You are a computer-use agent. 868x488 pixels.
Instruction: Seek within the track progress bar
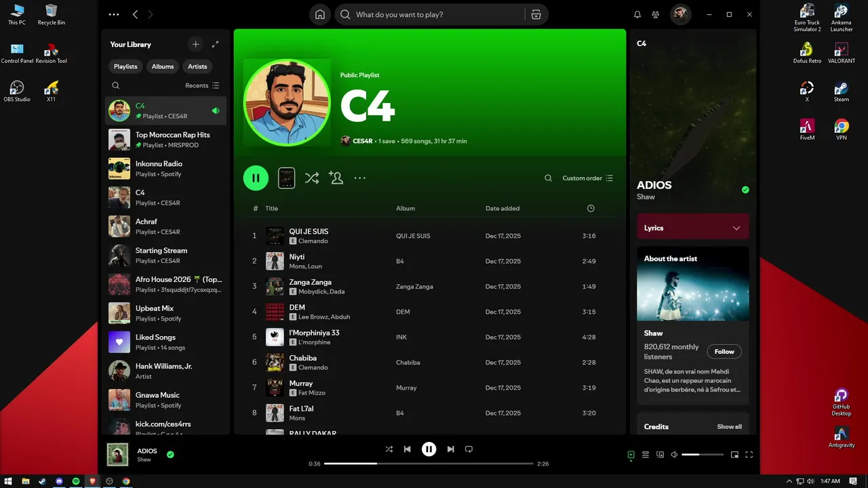tap(429, 464)
